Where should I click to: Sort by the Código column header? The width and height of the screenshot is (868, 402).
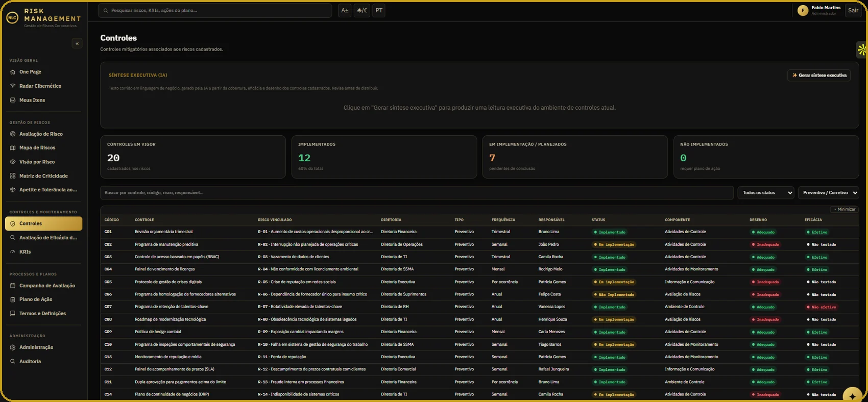[112, 220]
